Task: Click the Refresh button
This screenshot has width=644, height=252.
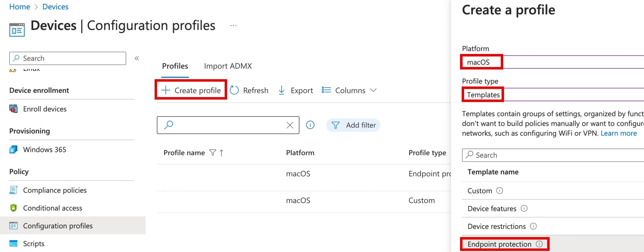Action: point(249,90)
